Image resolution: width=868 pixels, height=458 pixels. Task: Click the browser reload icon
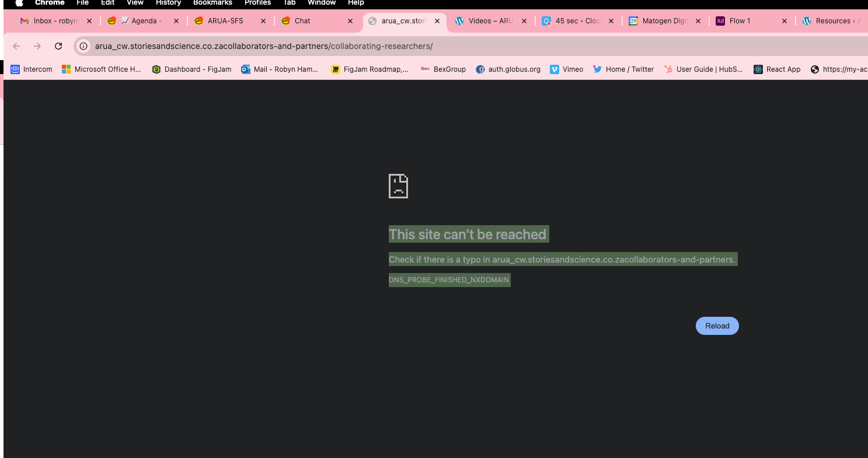(58, 46)
